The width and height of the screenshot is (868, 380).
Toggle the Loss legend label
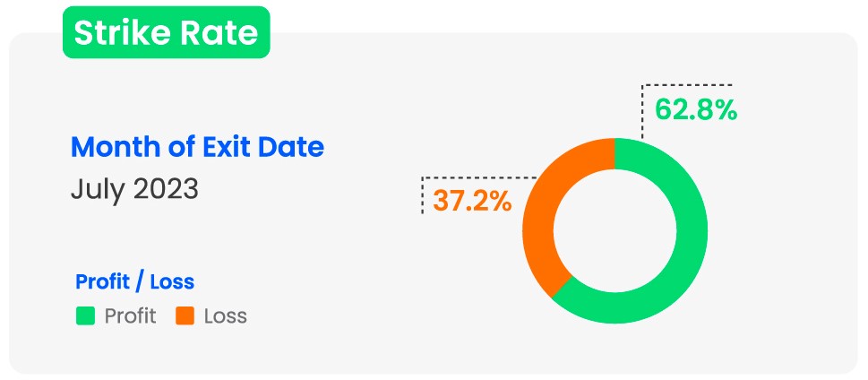point(225,315)
